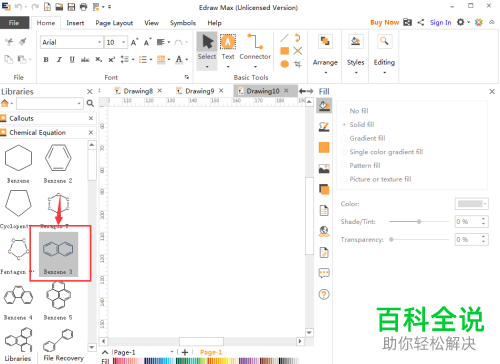
Task: Open the comment panel icon
Action: pyautogui.click(x=324, y=273)
